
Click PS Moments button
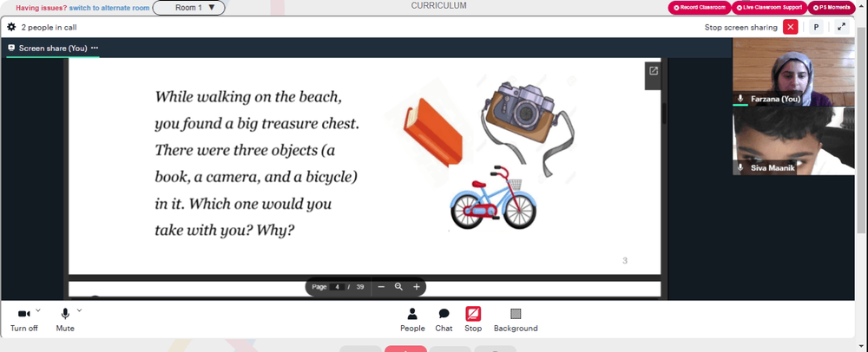pos(832,8)
